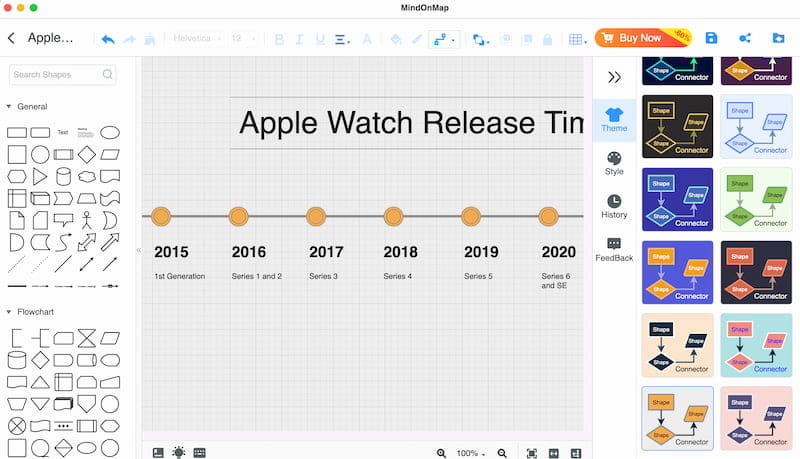Collapse the Flowchart shapes section
The image size is (800, 459).
(x=9, y=312)
